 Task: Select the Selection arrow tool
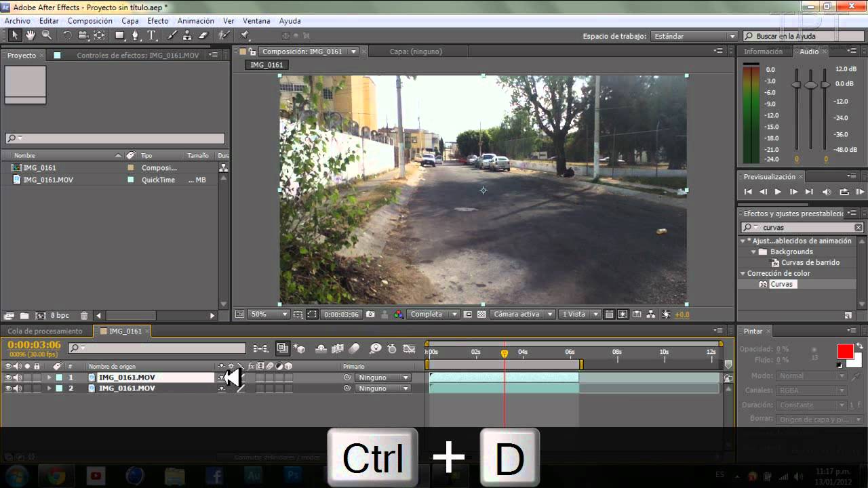pyautogui.click(x=15, y=35)
